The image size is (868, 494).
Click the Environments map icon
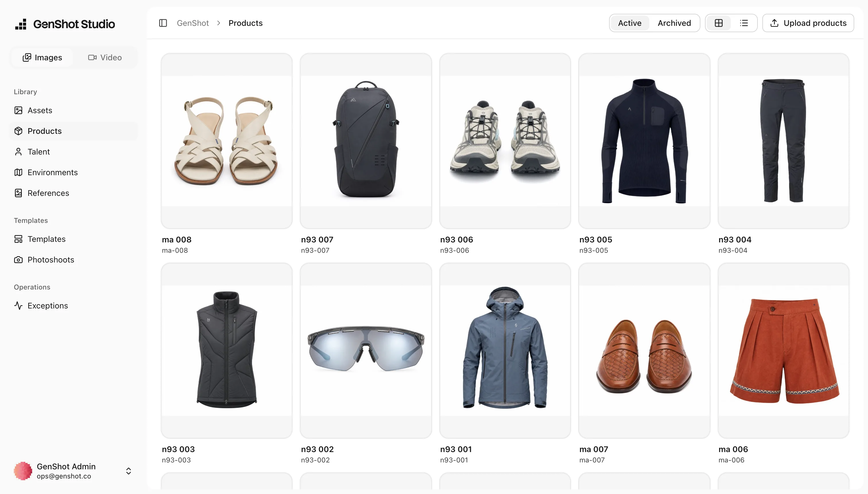[18, 172]
